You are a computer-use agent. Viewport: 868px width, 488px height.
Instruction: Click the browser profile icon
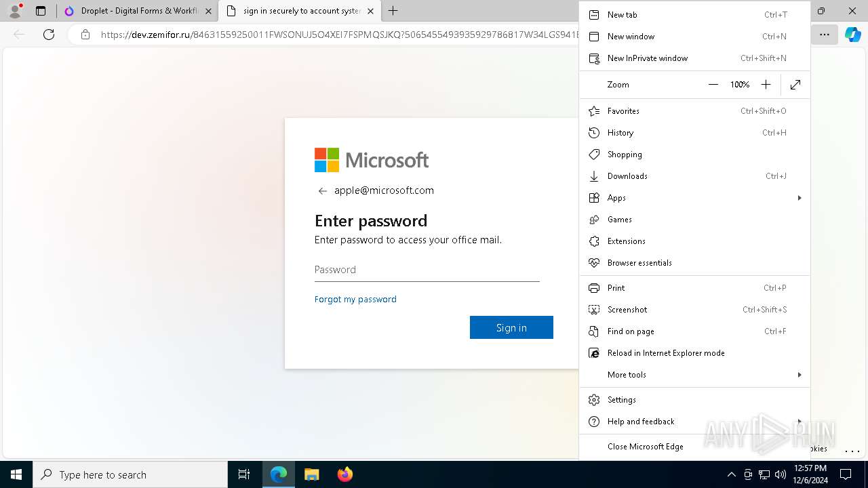coord(15,11)
